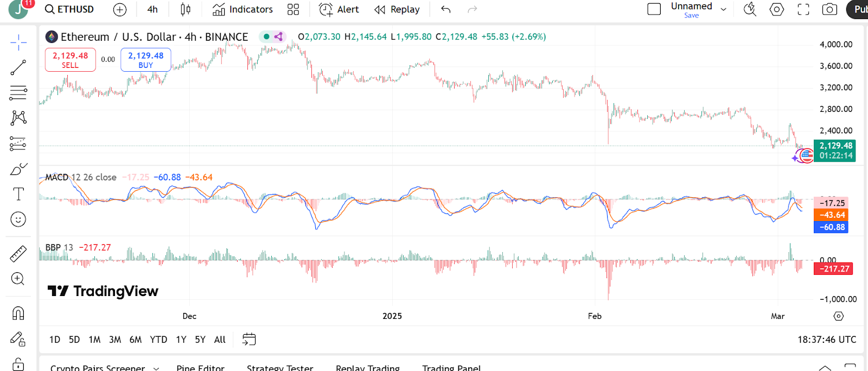Open the Indicators dialog
Image resolution: width=868 pixels, height=371 pixels.
242,9
